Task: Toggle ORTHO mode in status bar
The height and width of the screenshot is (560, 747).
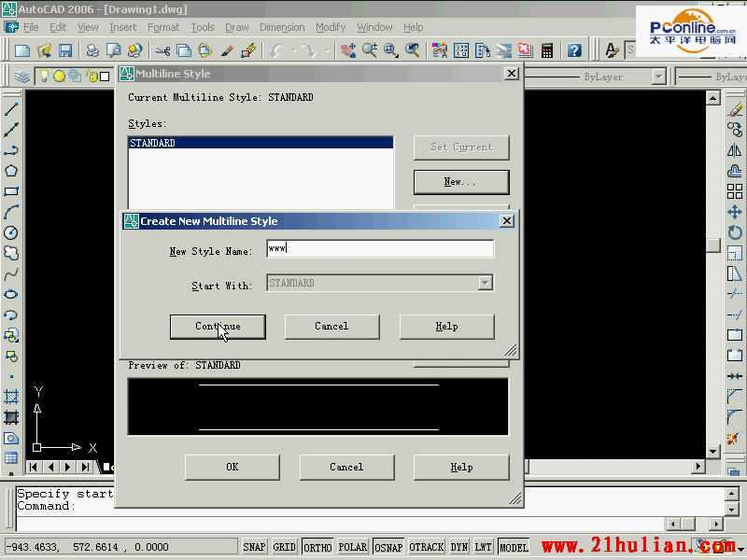Action: 317,547
